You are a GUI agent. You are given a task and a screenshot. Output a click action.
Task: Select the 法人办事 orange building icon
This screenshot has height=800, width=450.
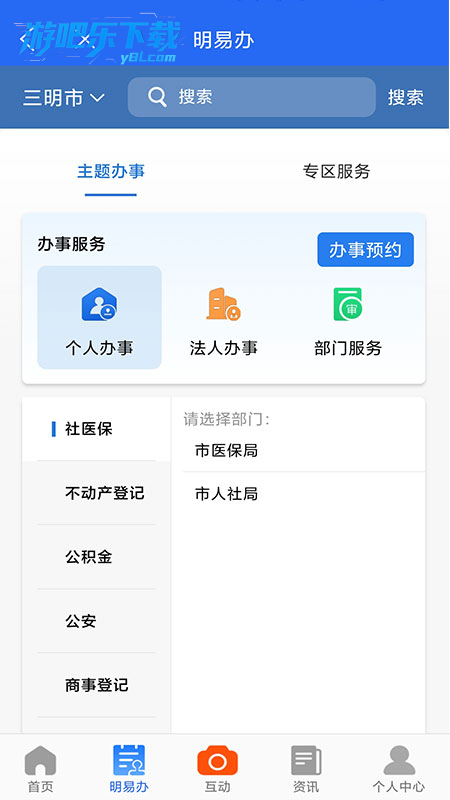[223, 304]
